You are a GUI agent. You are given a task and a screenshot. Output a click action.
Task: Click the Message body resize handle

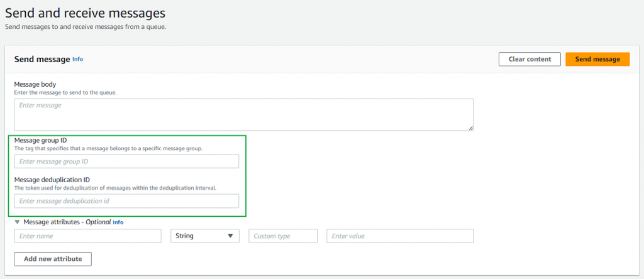pyautogui.click(x=470, y=128)
